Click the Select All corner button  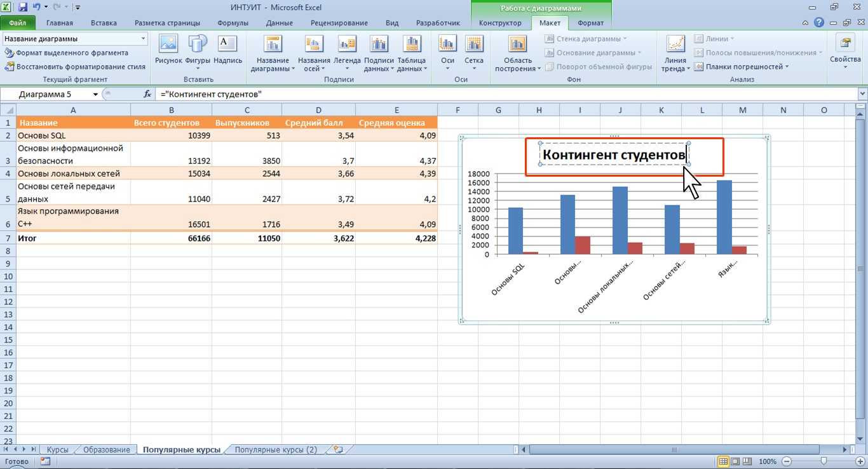tap(8, 110)
